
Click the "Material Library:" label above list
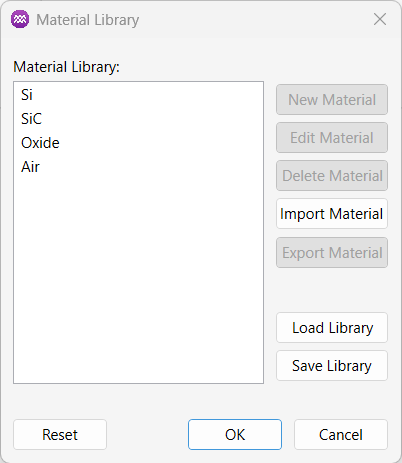(66, 67)
